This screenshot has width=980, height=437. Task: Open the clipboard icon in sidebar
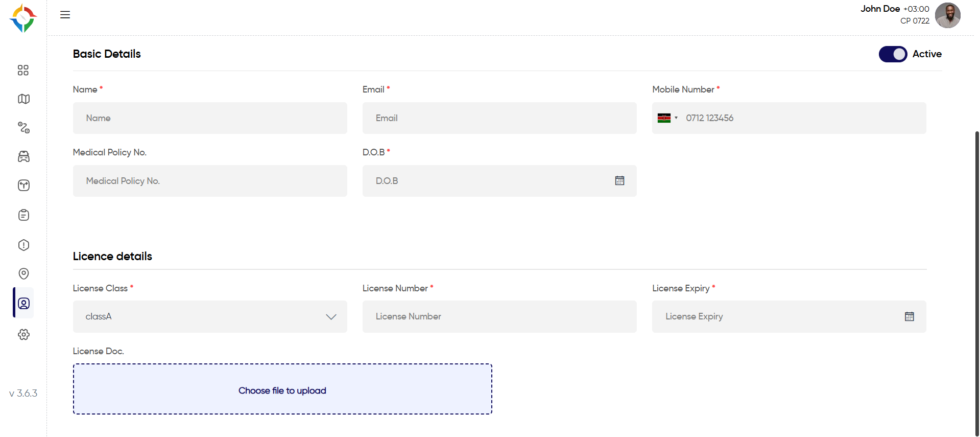[x=23, y=215]
